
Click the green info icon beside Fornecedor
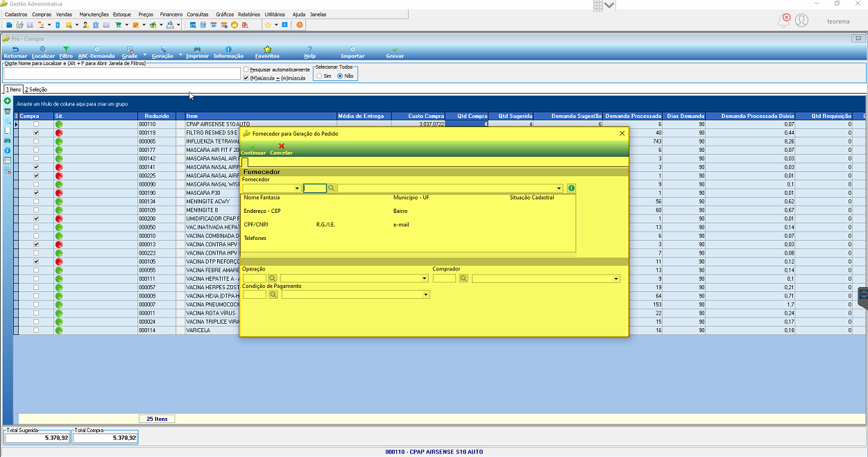(x=571, y=188)
